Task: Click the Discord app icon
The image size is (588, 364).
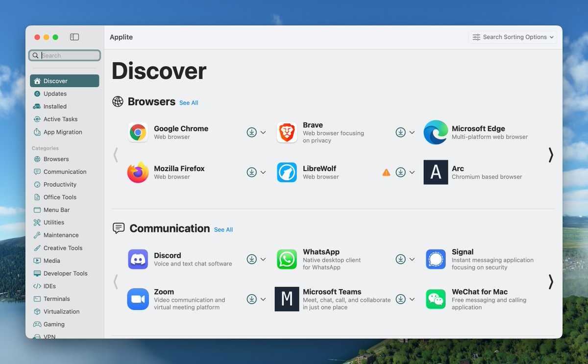Action: 138,259
